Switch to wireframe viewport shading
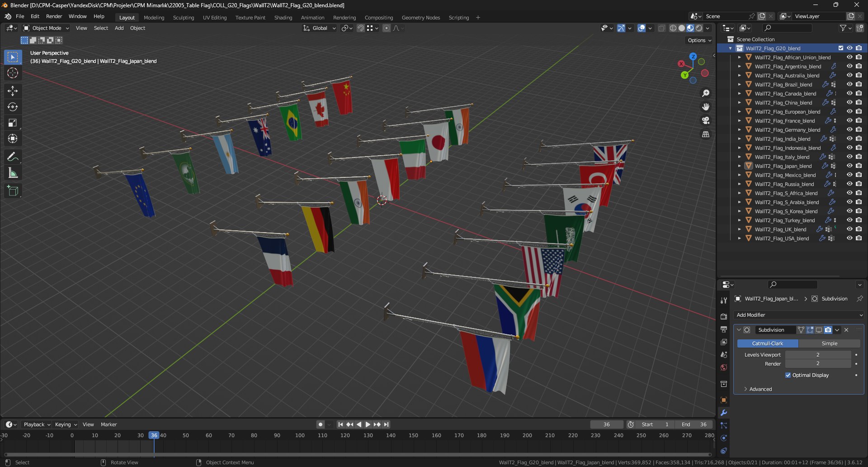The height and width of the screenshot is (467, 868). coord(673,28)
